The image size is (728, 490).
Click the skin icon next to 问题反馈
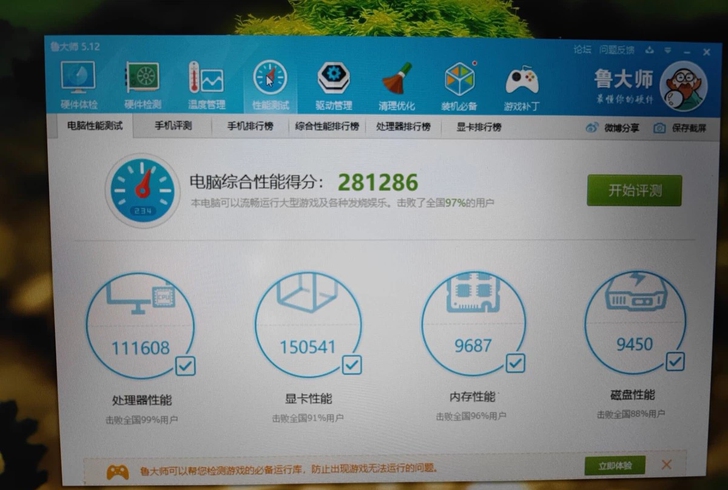650,50
